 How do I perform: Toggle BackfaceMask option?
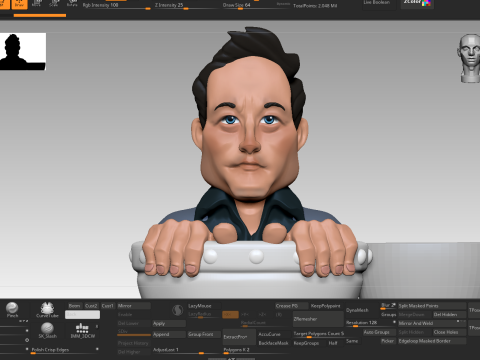[x=273, y=343]
